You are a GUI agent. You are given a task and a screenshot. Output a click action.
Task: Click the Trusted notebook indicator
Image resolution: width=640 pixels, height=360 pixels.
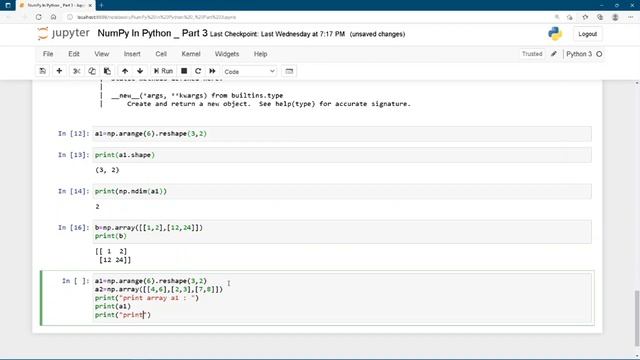532,54
